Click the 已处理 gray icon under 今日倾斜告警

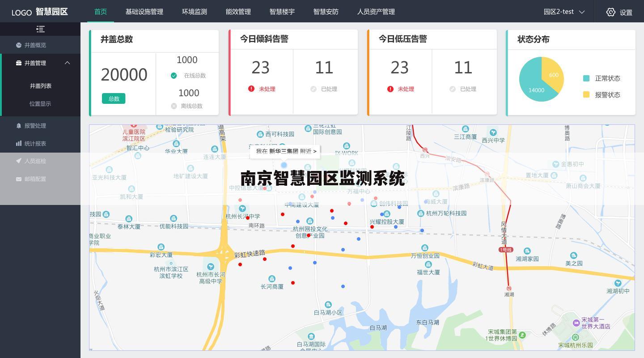(x=314, y=89)
